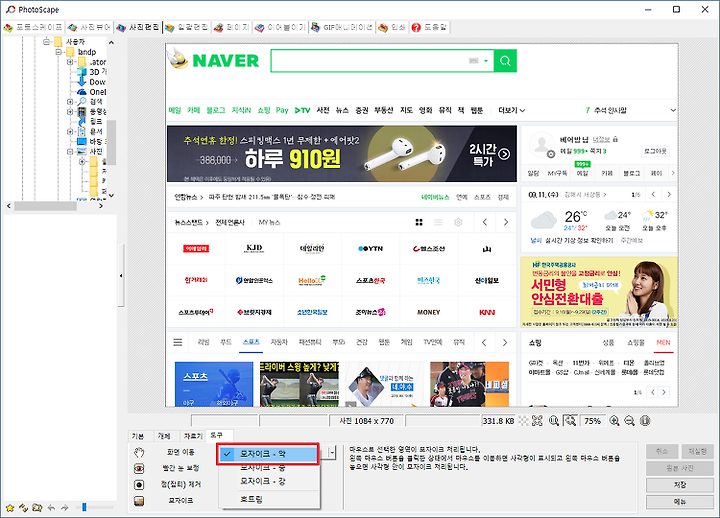720x518 pixels.
Task: Select the 도구 tools tab
Action: pyautogui.click(x=217, y=435)
